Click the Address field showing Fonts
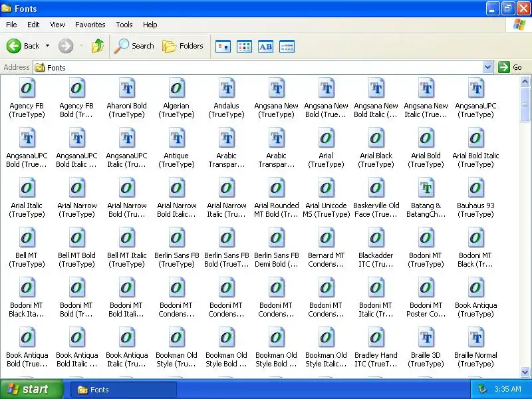532x399 pixels. [259, 68]
